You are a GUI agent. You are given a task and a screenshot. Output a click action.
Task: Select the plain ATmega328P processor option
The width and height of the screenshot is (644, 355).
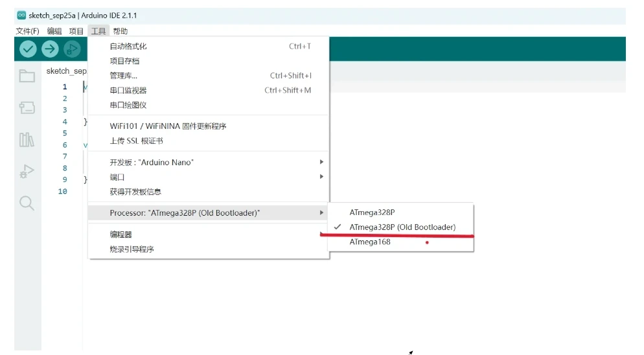[x=372, y=212]
